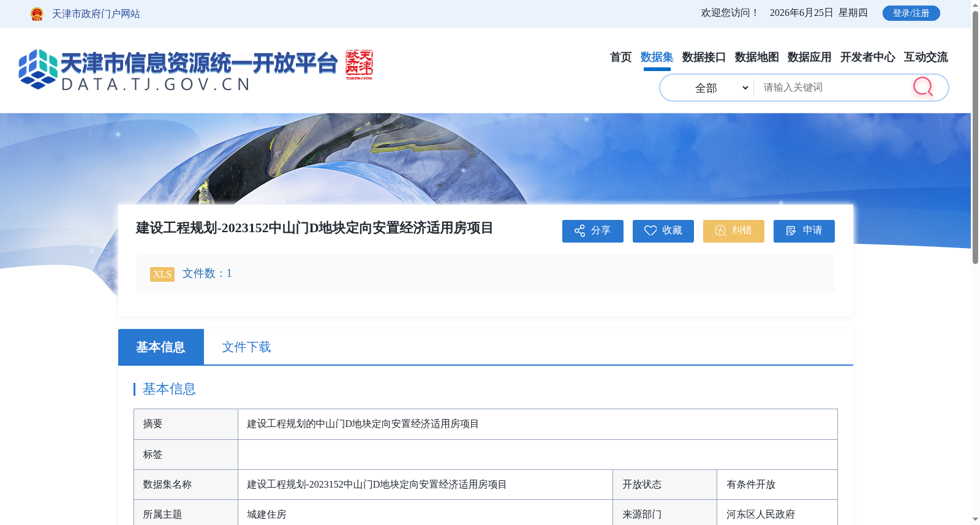Open the 天津市政府门户网站 link

click(96, 13)
